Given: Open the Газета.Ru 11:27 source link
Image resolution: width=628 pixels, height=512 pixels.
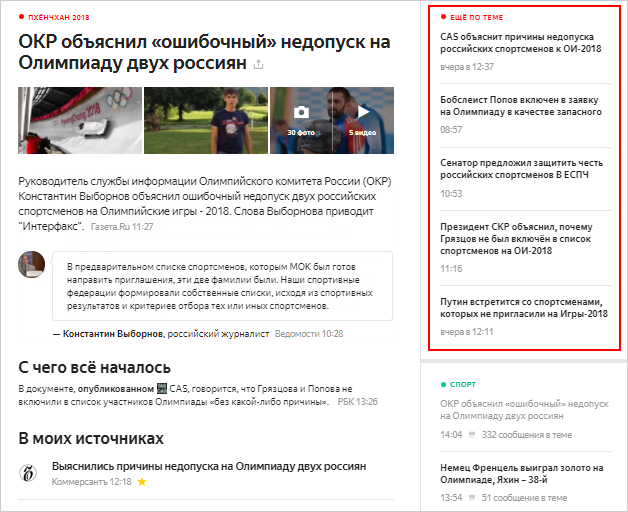Looking at the screenshot, I should 122,227.
